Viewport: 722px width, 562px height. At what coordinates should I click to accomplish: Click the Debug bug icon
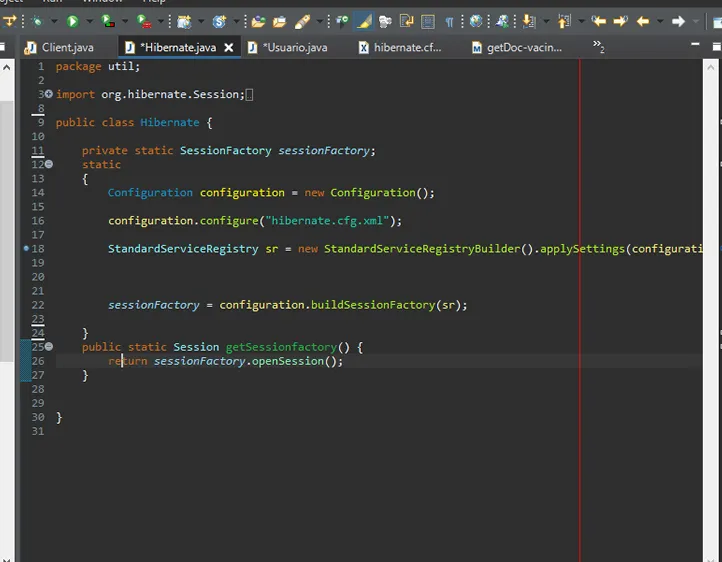(38, 21)
